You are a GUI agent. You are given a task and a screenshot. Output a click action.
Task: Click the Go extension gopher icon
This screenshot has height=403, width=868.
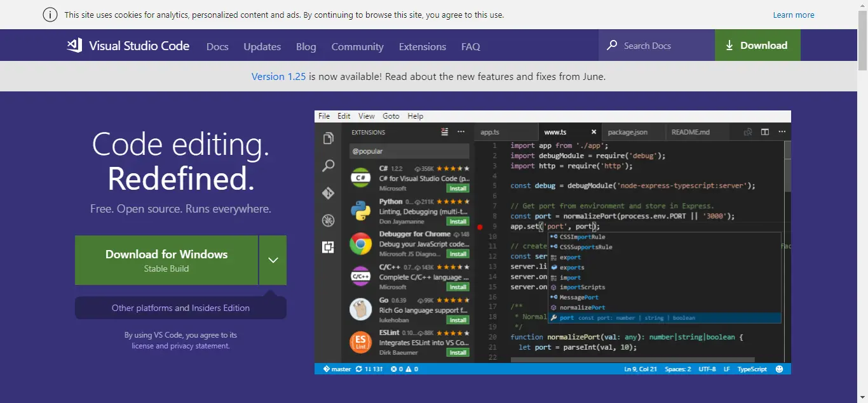tap(361, 309)
